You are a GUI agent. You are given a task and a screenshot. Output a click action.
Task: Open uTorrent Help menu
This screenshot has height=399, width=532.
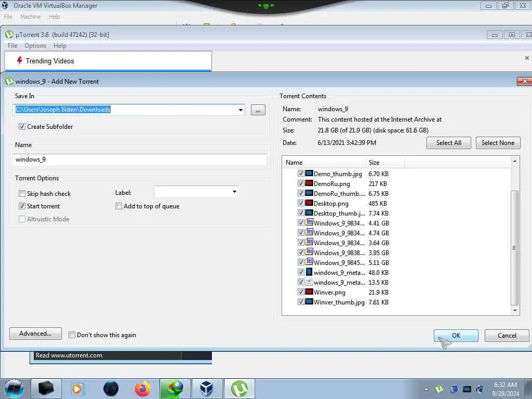pyautogui.click(x=60, y=46)
